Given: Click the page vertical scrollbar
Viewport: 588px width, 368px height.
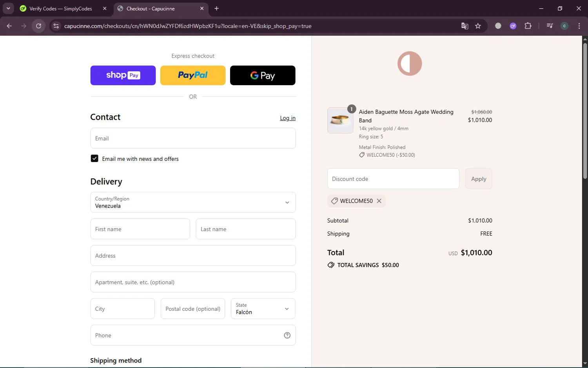Looking at the screenshot, I should (585, 111).
